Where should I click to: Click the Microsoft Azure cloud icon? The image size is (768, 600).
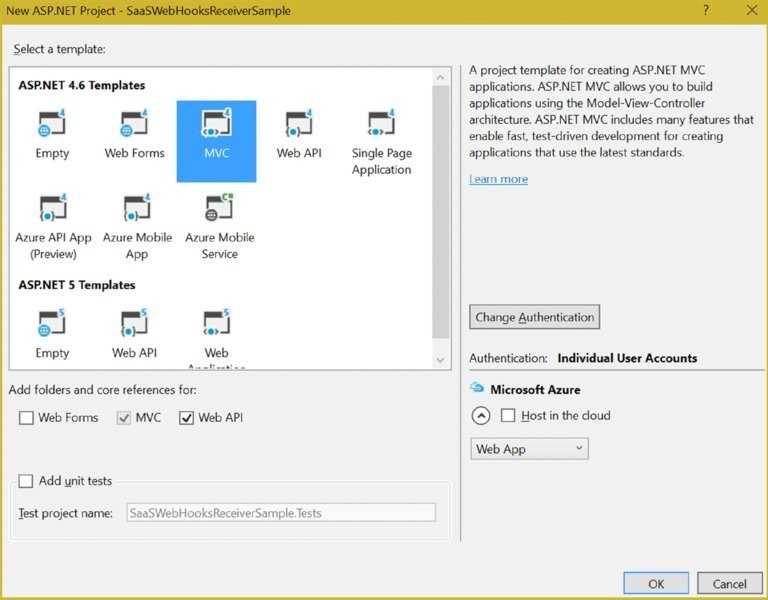click(x=477, y=388)
